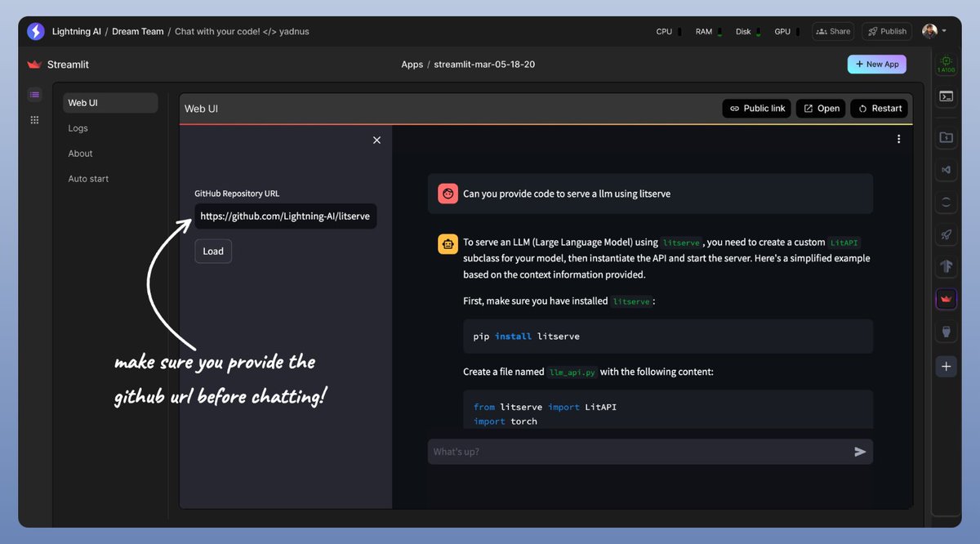
Task: Select the Streamlit plugin icon in right sidebar
Action: [946, 298]
